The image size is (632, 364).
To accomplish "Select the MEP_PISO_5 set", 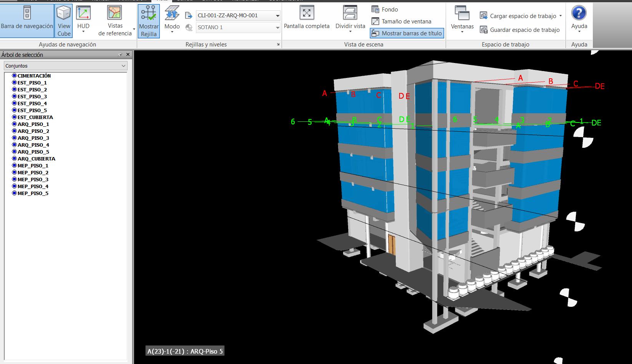I will click(x=30, y=194).
